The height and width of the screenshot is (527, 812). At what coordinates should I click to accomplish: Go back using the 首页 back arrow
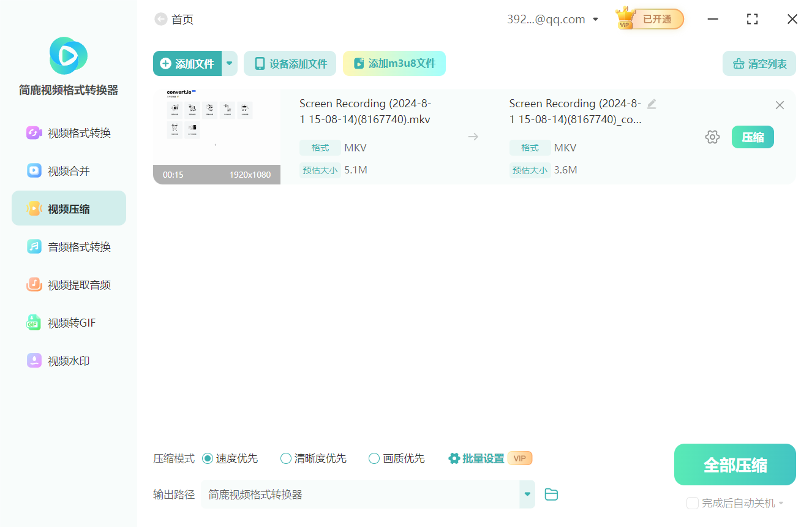(160, 19)
